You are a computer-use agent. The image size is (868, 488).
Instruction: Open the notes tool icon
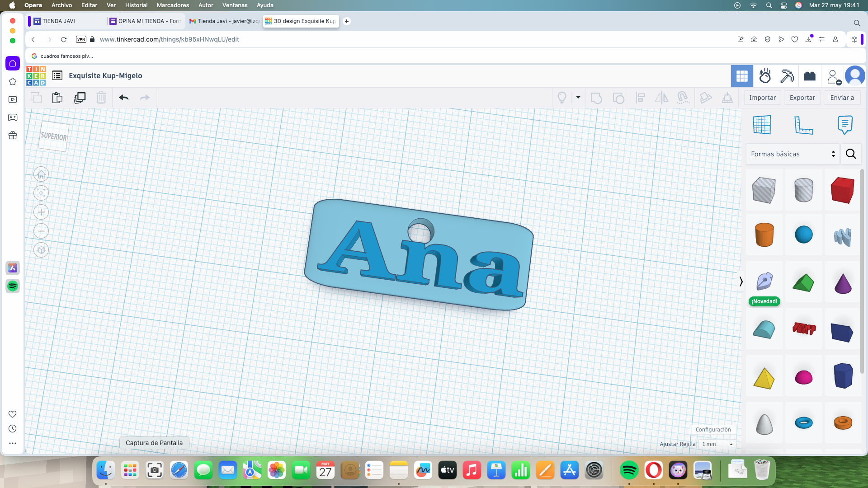pos(844,125)
